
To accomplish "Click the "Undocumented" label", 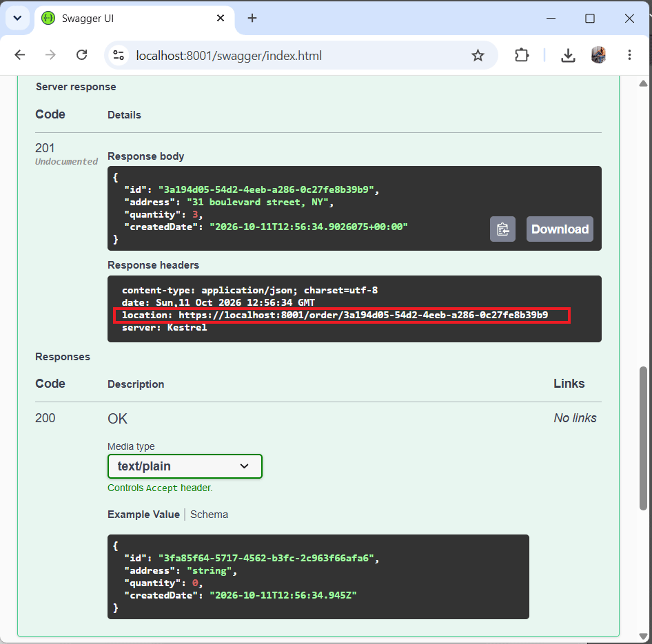I will point(67,162).
